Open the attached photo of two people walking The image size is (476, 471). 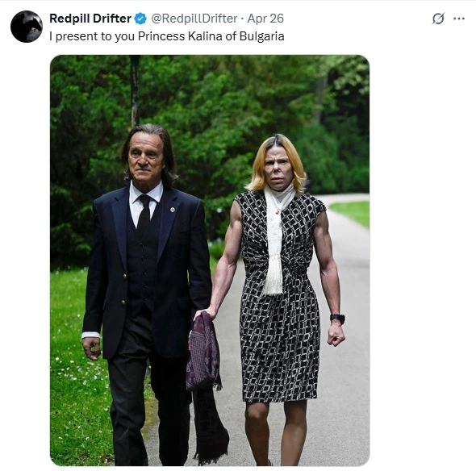pyautogui.click(x=210, y=261)
